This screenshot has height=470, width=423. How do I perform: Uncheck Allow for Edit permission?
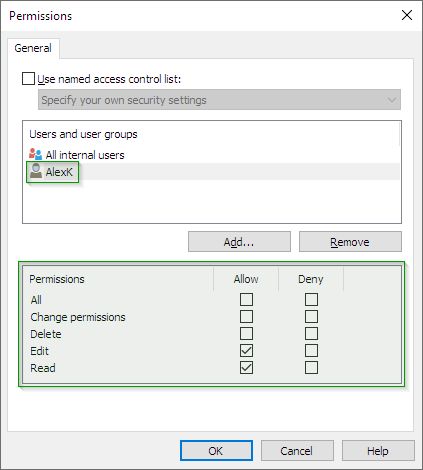click(246, 350)
